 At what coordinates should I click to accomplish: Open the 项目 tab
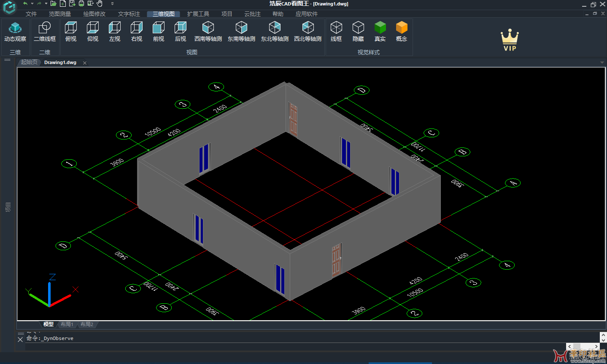coord(227,14)
